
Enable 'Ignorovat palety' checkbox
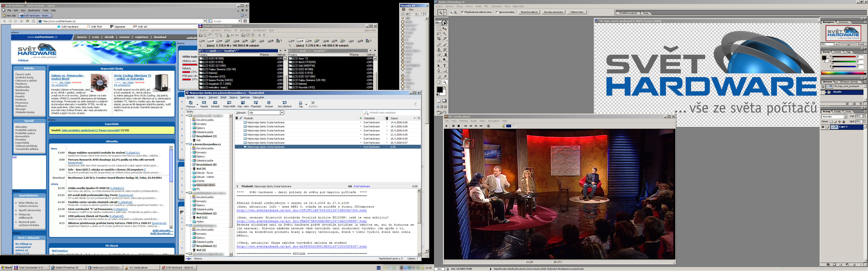(497, 12)
